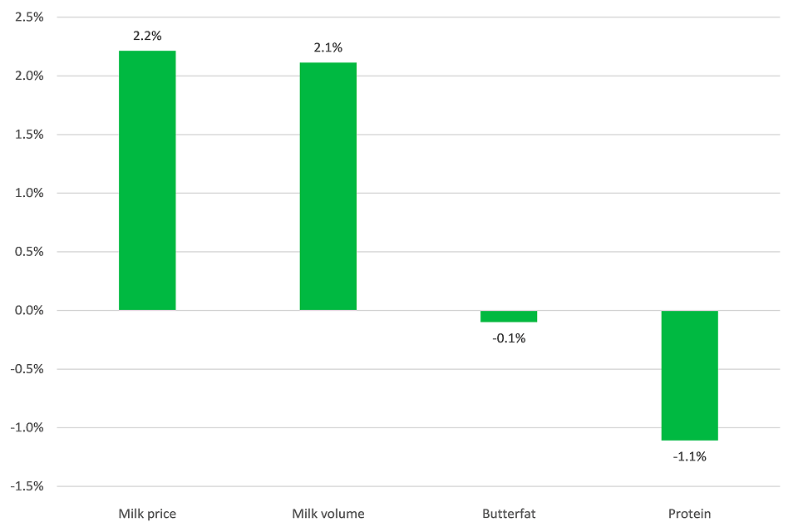This screenshot has width=798, height=532.
Task: Select the Milk volume category label
Action: (328, 514)
